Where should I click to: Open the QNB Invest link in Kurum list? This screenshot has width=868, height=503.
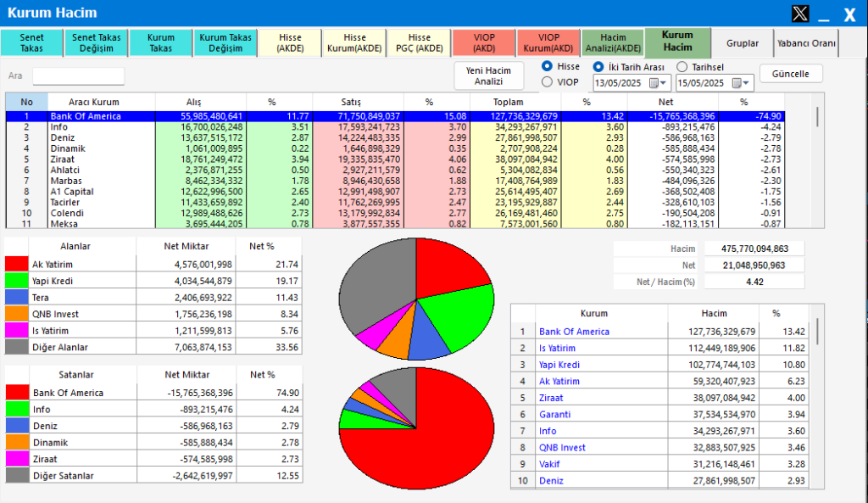click(562, 448)
